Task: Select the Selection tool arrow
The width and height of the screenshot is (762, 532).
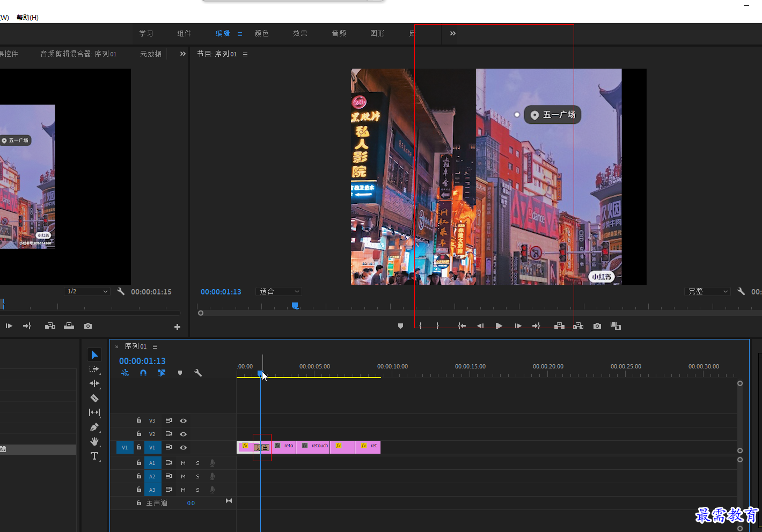Action: [94, 355]
